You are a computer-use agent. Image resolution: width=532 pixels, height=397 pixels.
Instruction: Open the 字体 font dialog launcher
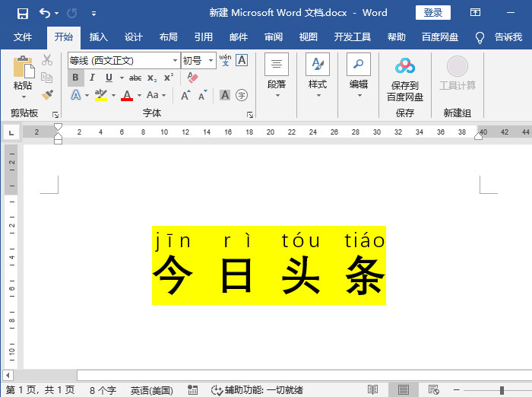pos(250,115)
